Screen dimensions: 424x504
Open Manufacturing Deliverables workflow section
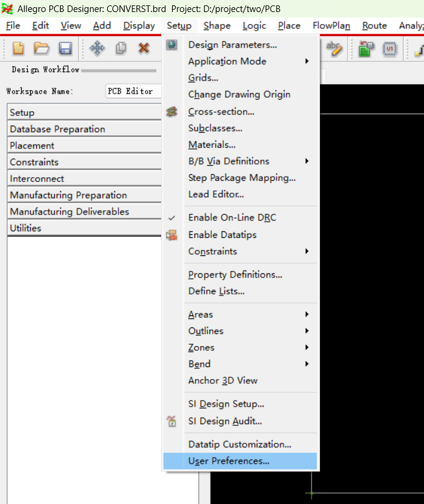pyautogui.click(x=84, y=211)
